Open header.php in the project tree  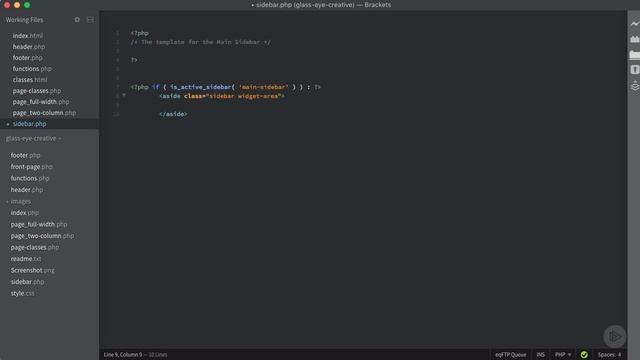tap(27, 190)
